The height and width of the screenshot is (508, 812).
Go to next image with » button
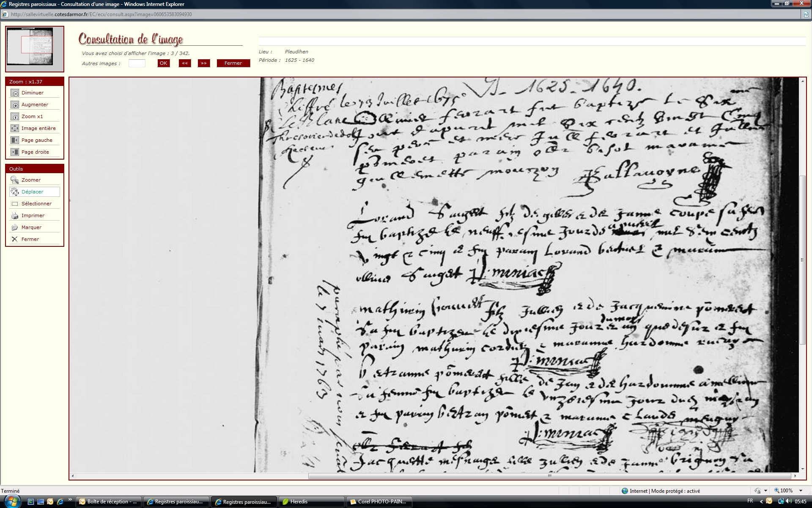coord(204,63)
